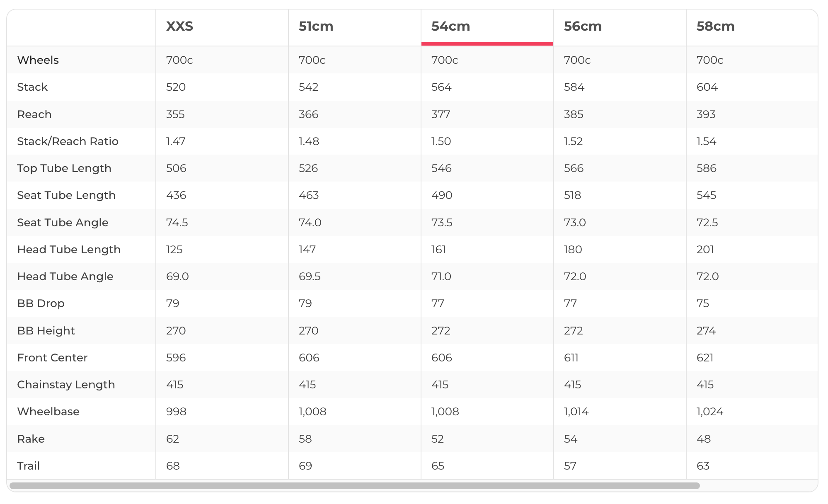Click the highlighted 54cm column header

(x=450, y=27)
